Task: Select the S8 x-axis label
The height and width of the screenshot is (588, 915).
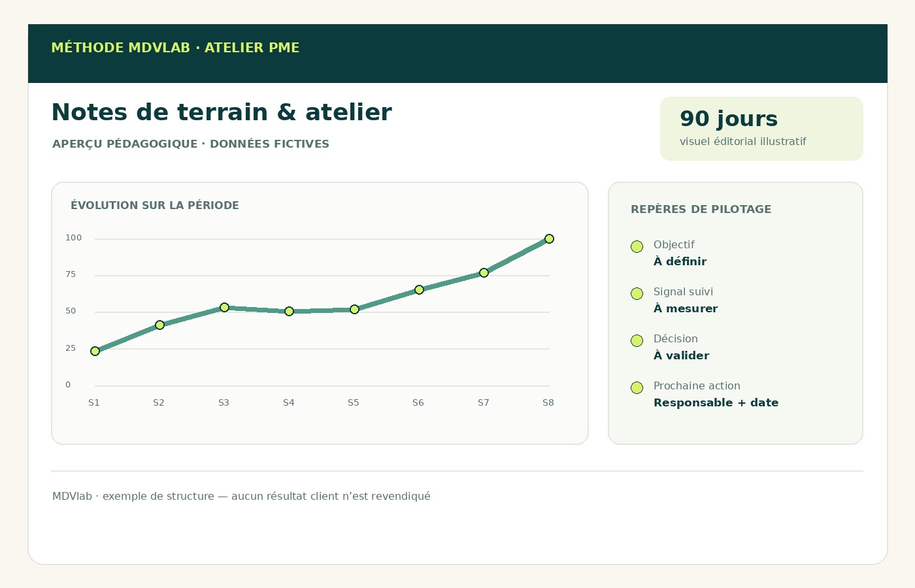Action: 548,402
